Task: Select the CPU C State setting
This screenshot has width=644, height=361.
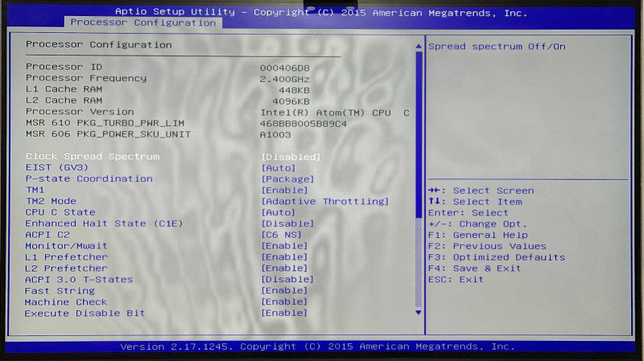Action: 60,212
